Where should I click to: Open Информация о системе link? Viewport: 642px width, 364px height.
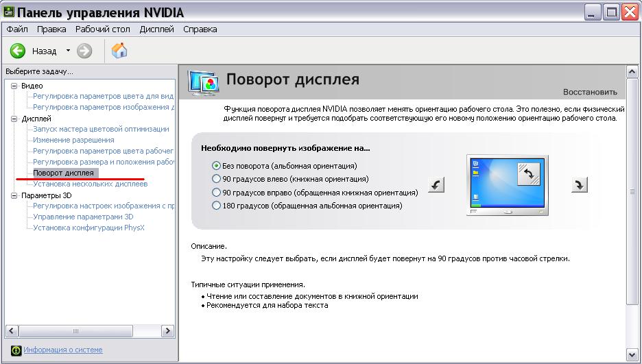[63, 350]
